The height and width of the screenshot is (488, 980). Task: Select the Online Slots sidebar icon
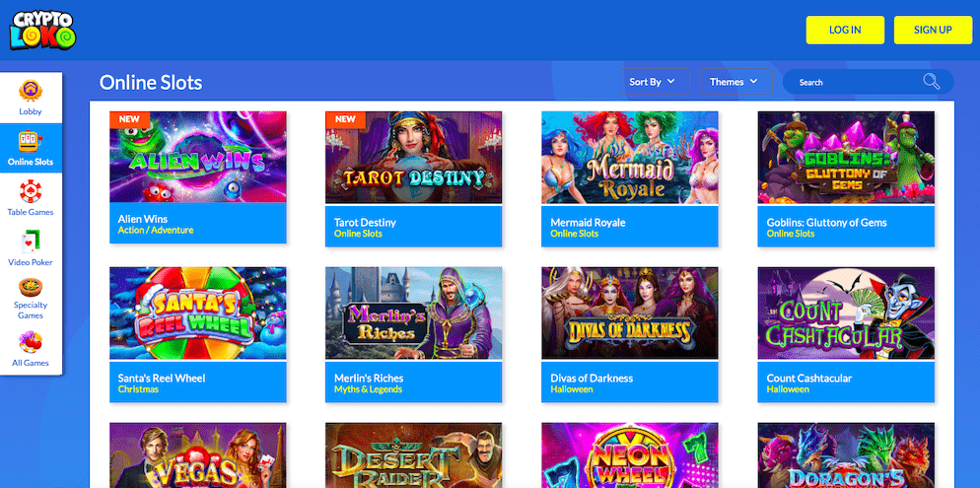coord(31,142)
